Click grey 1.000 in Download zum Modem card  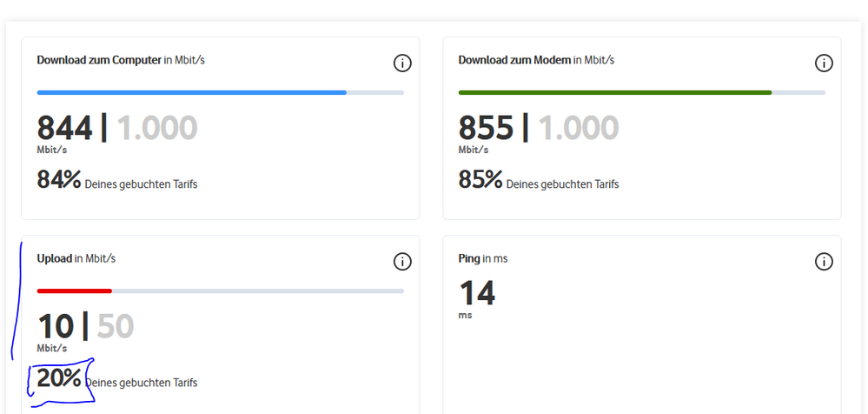pyautogui.click(x=579, y=129)
